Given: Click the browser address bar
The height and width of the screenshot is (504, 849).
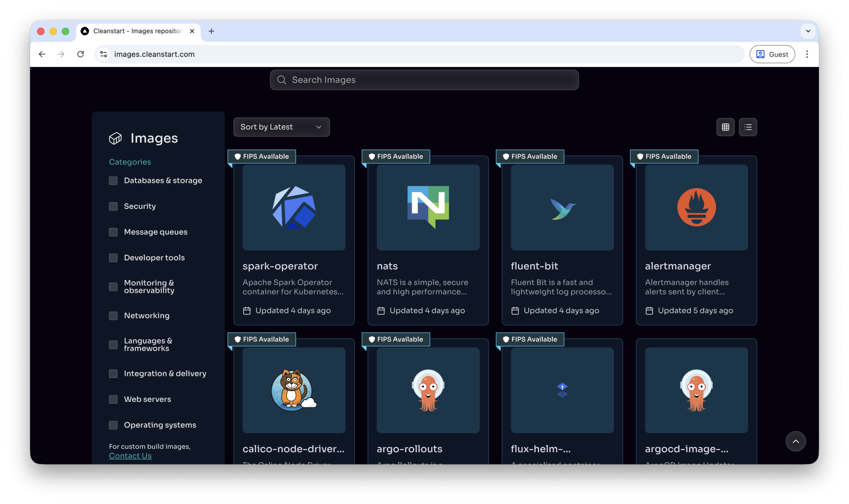Looking at the screenshot, I should pyautogui.click(x=419, y=54).
